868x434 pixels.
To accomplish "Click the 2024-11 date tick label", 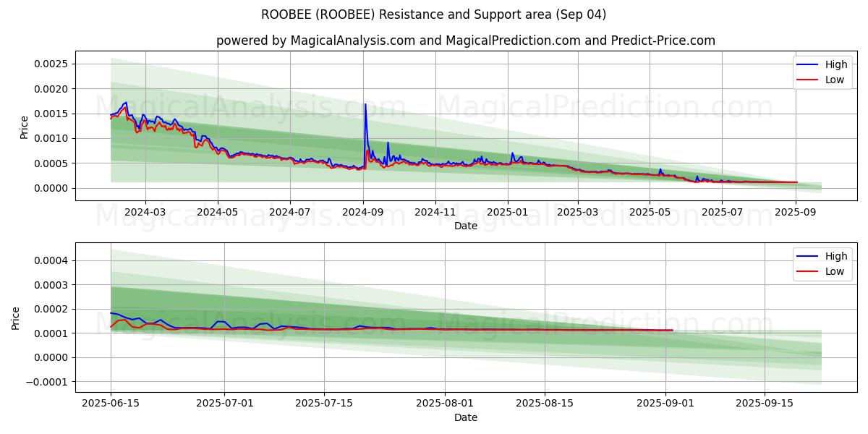I will pyautogui.click(x=435, y=212).
